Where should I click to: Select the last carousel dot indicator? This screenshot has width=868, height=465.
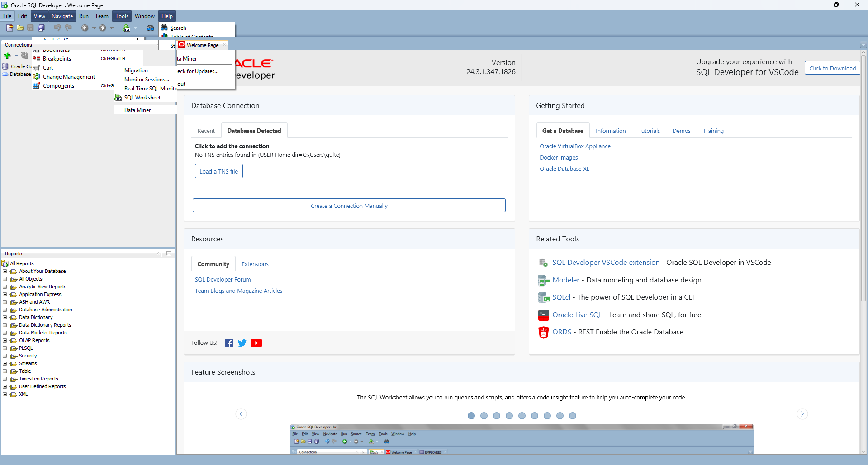[573, 416]
